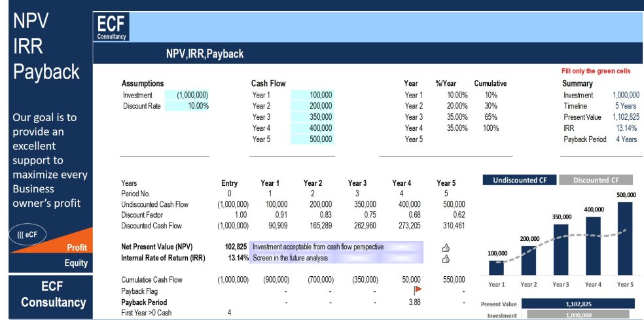Click the Payback Period 3.88 value
This screenshot has height=320, width=644.
point(414,302)
